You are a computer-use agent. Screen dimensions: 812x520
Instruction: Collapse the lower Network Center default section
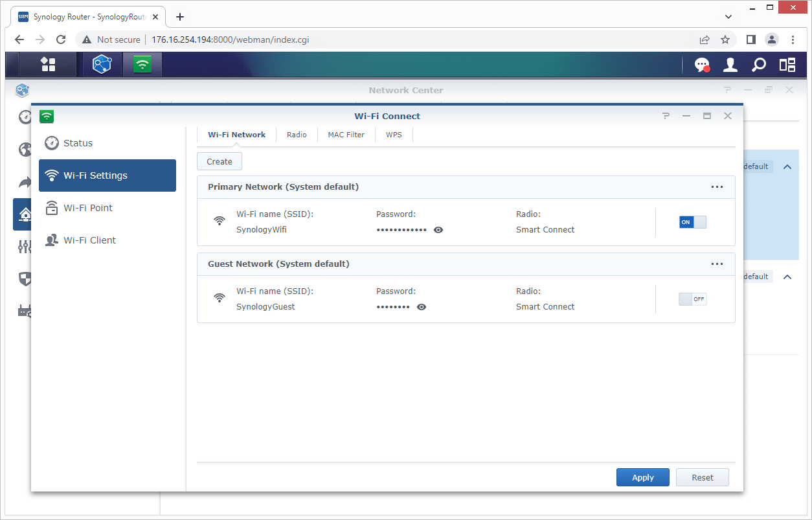[x=787, y=277]
